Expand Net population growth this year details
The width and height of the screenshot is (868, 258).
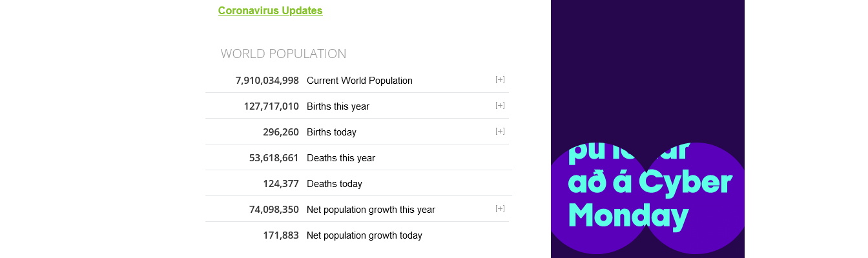tap(500, 209)
